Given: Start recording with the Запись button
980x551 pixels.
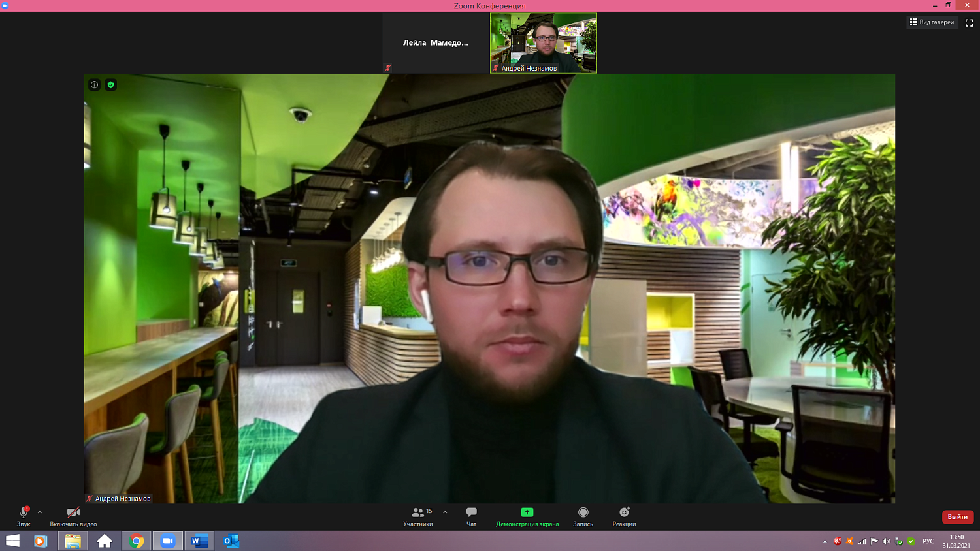Looking at the screenshot, I should [x=583, y=516].
